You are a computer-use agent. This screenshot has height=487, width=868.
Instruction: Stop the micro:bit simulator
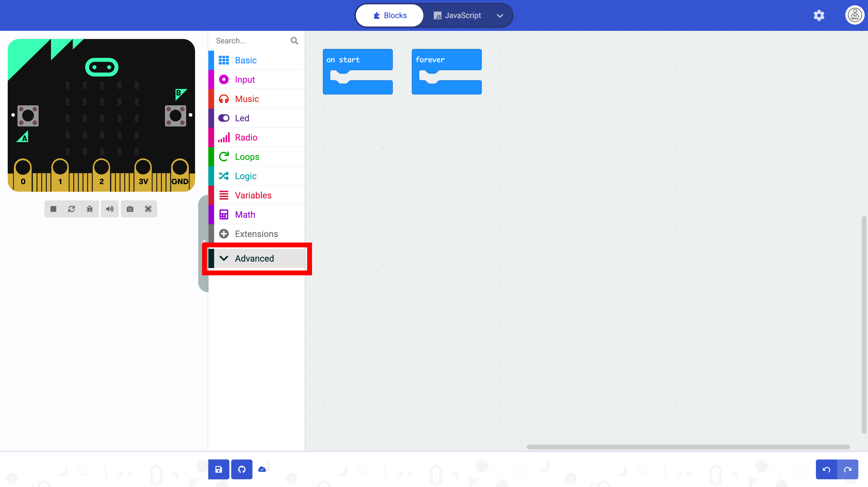(x=53, y=209)
